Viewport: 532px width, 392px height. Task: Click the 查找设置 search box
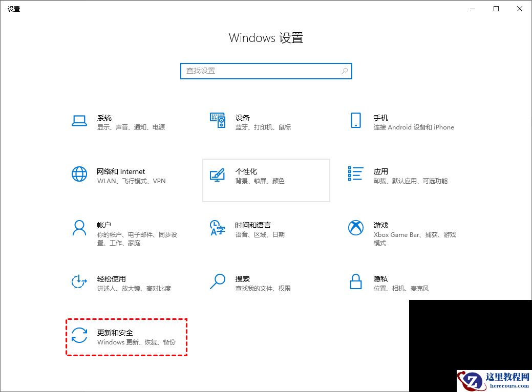pyautogui.click(x=256, y=71)
